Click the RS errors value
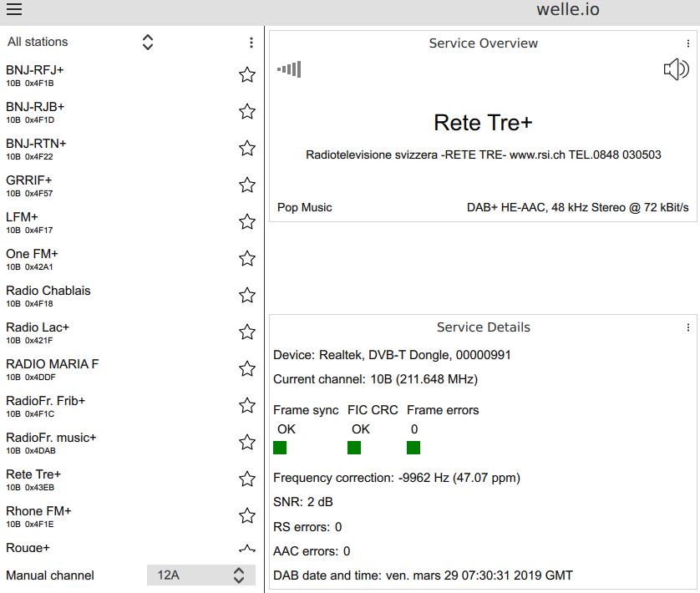700x593 pixels. coord(338,527)
